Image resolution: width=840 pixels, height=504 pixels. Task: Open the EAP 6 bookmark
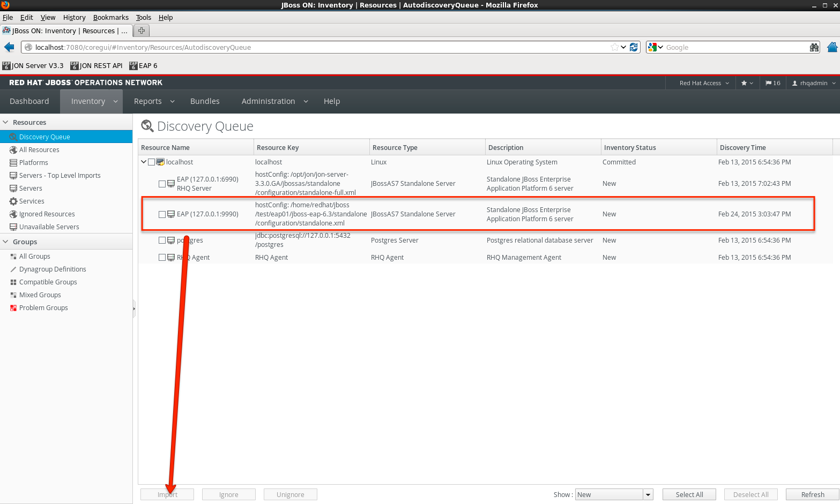coord(144,66)
